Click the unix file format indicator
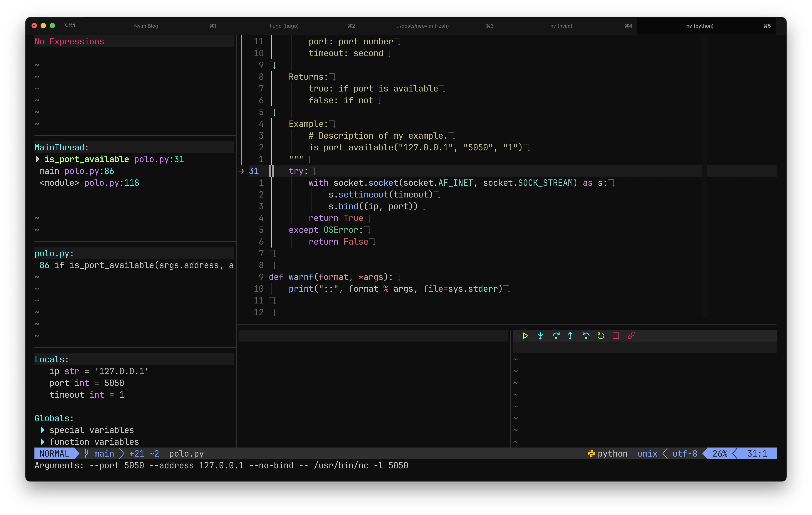Viewport: 812px width, 515px height. tap(648, 454)
